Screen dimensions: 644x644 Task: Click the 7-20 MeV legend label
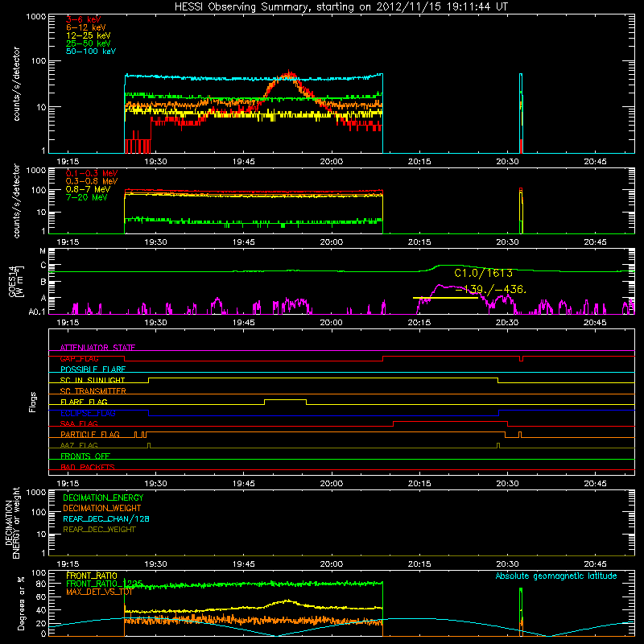pos(87,197)
